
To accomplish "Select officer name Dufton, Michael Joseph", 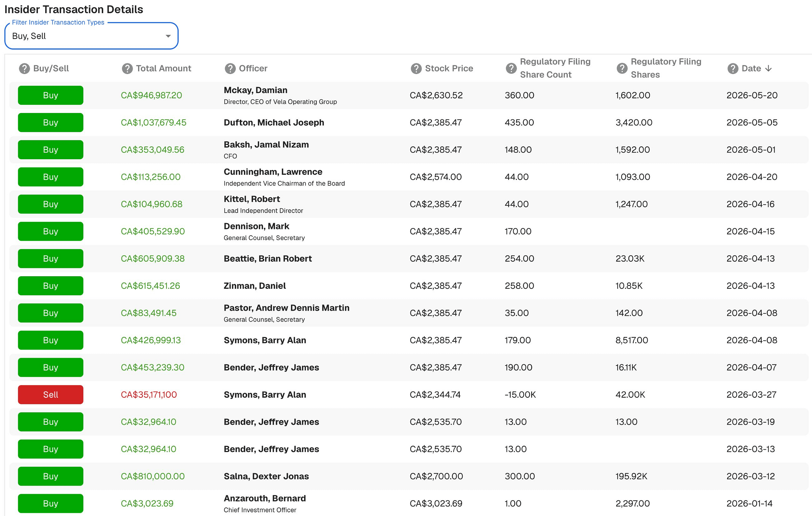I will click(274, 122).
